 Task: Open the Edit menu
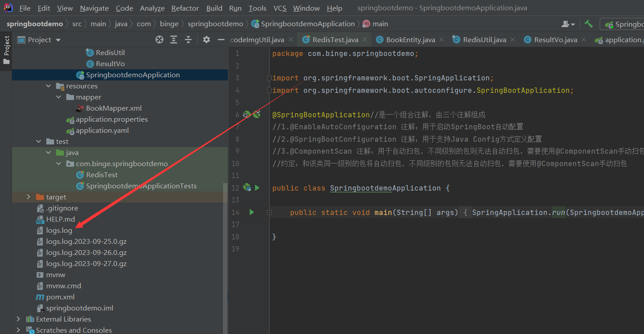click(x=44, y=8)
